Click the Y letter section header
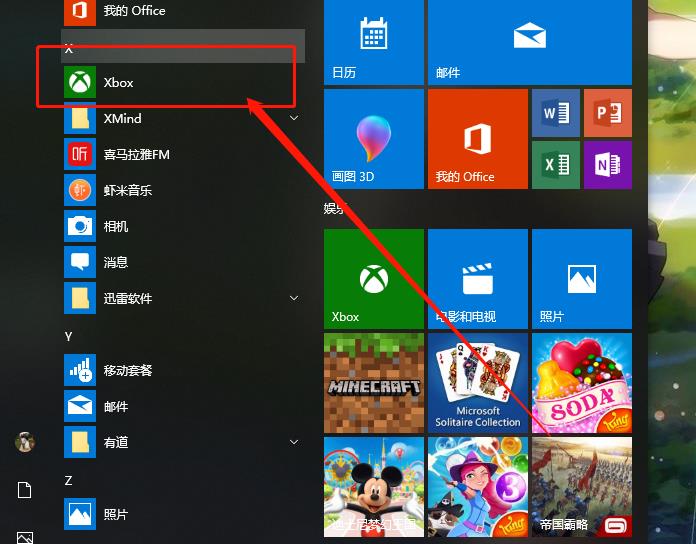 pyautogui.click(x=69, y=336)
